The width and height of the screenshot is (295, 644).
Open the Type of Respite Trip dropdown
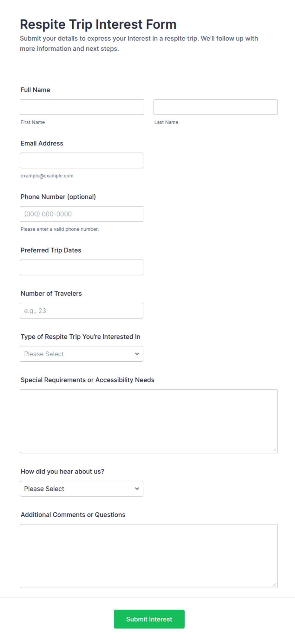tap(82, 354)
